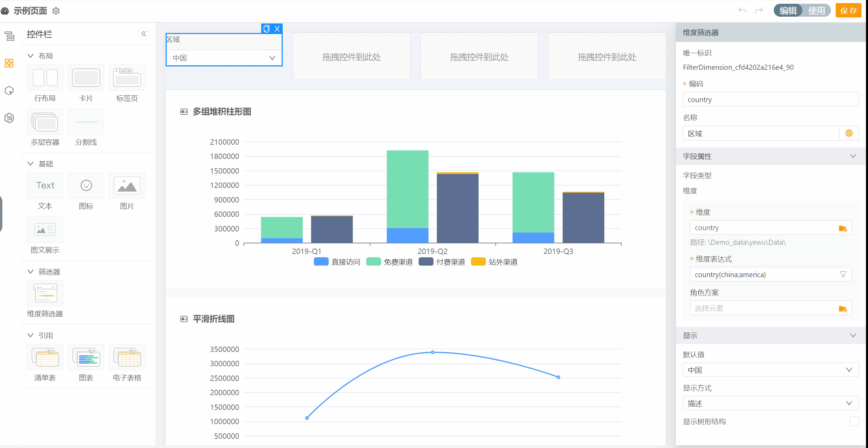868x448 pixels.
Task: Click chart icon beside 多组堆积柱形图 title
Action: point(184,112)
